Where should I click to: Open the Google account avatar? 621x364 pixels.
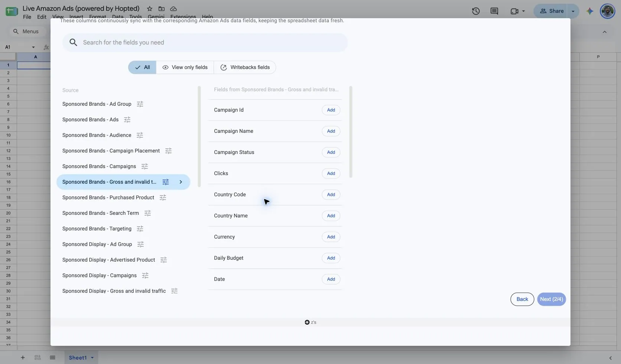608,11
